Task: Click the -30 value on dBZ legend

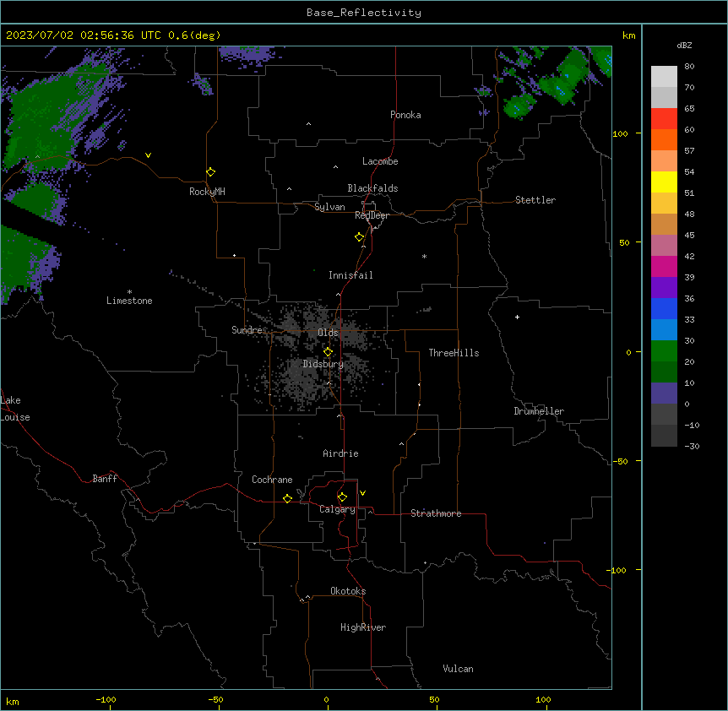Action: coord(692,446)
